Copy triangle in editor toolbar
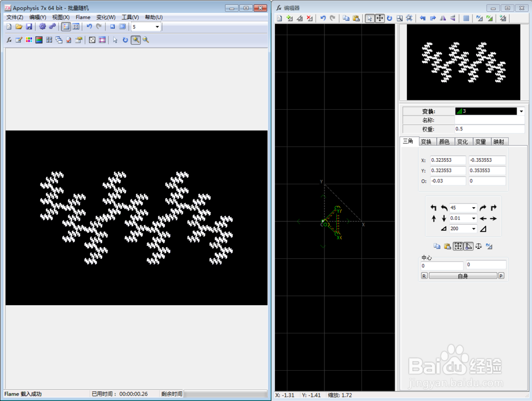The width and height of the screenshot is (532, 401). [346, 18]
